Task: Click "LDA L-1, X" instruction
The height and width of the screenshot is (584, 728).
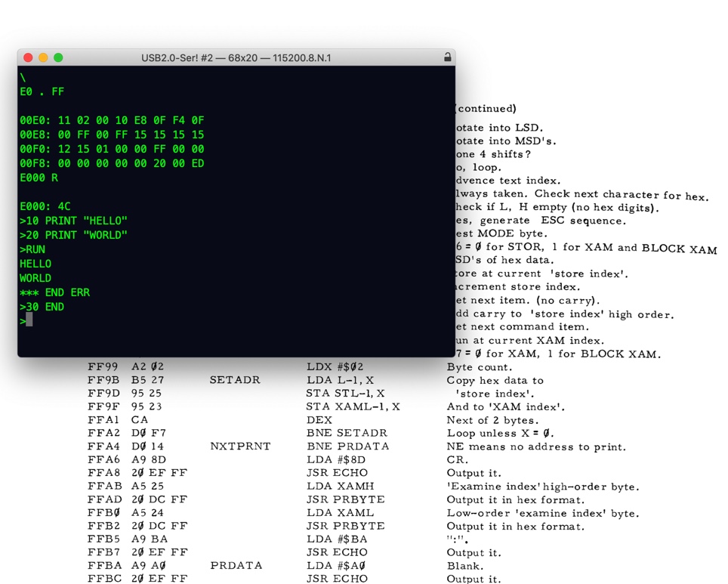Action: pos(340,380)
